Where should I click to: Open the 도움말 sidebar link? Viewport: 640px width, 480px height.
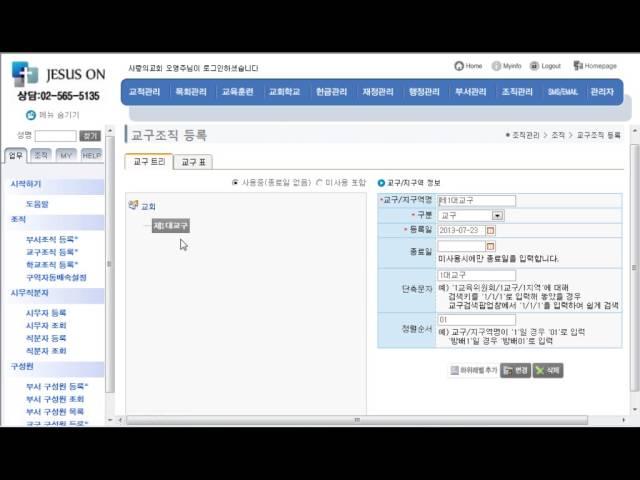click(37, 204)
